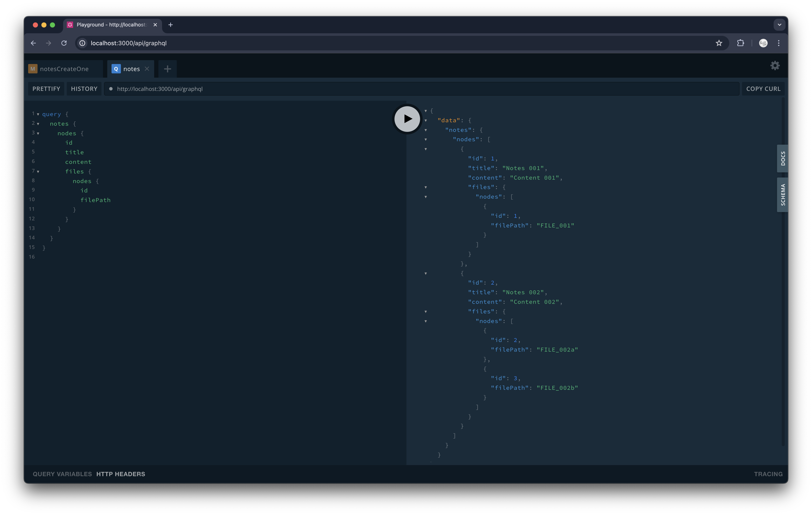Open browser extensions from the puzzle icon
Image resolution: width=812 pixels, height=515 pixels.
pyautogui.click(x=741, y=43)
